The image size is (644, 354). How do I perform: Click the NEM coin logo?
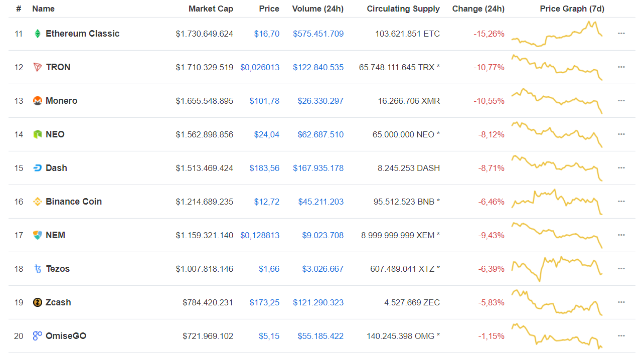(37, 235)
